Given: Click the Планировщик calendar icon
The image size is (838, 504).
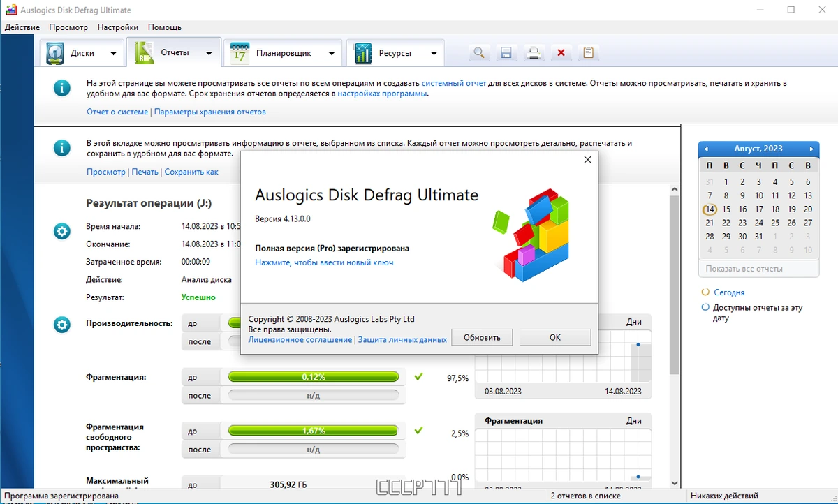Looking at the screenshot, I should click(x=240, y=53).
